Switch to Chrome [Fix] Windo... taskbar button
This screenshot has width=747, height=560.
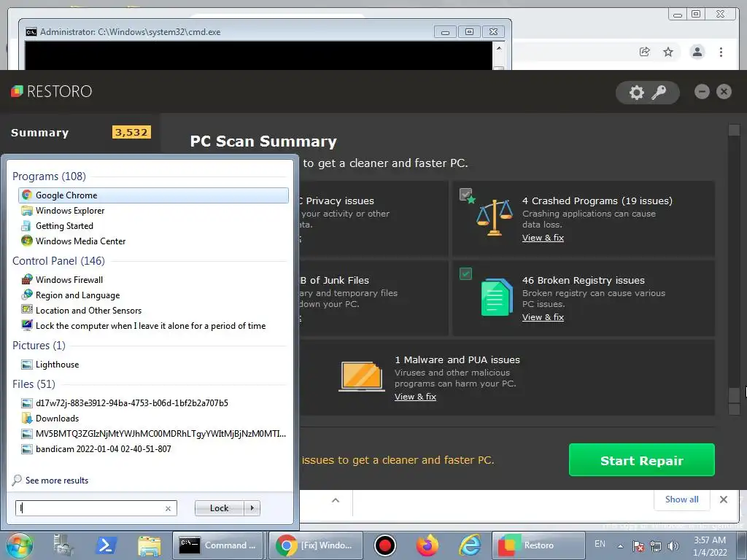click(316, 545)
